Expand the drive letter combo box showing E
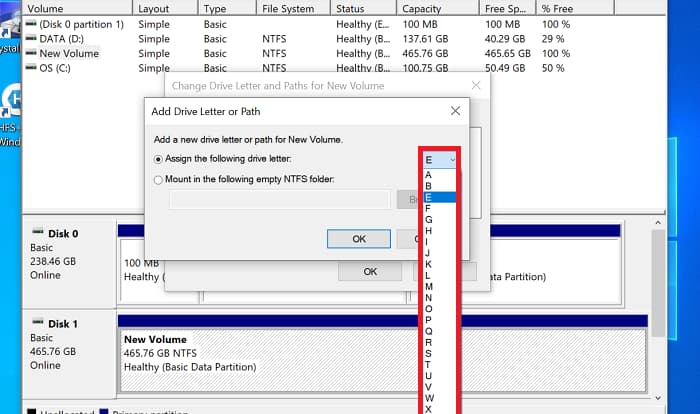The width and height of the screenshot is (700, 414). pyautogui.click(x=440, y=160)
